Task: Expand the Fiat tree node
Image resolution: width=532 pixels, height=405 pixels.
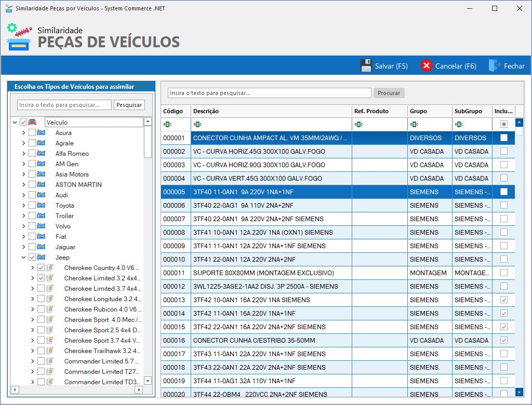Action: click(24, 237)
